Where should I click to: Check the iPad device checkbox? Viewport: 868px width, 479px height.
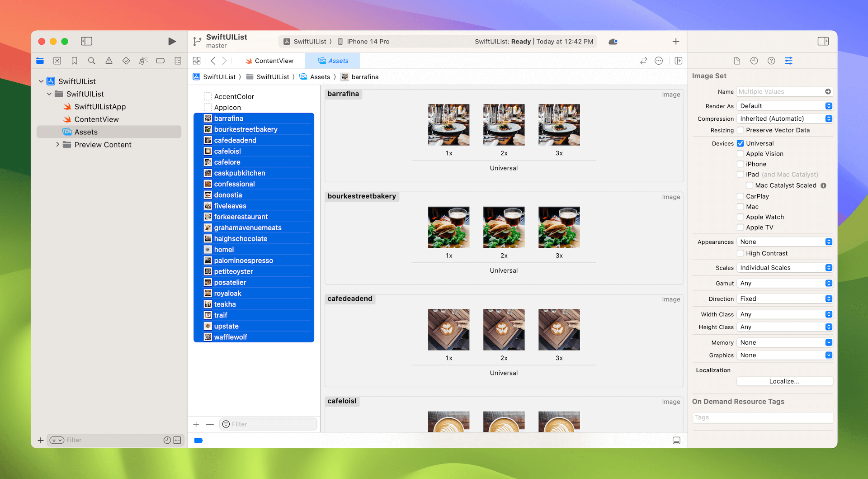pyautogui.click(x=740, y=175)
